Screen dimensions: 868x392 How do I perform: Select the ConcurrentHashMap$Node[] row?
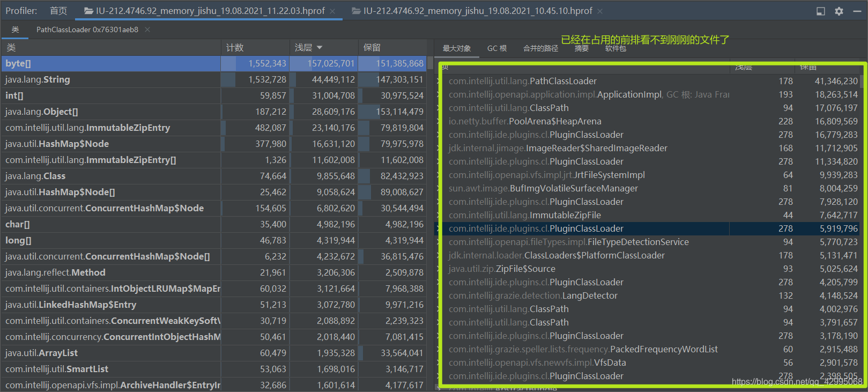click(x=214, y=256)
